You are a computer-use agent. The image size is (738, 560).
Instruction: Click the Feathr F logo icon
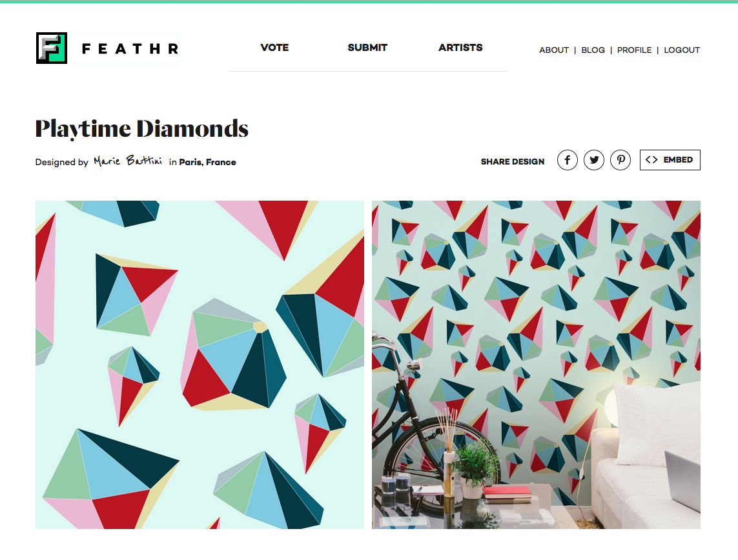click(52, 48)
